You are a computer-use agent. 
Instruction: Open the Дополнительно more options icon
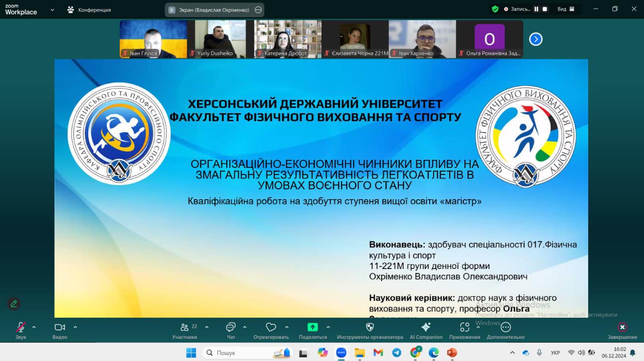point(506,327)
